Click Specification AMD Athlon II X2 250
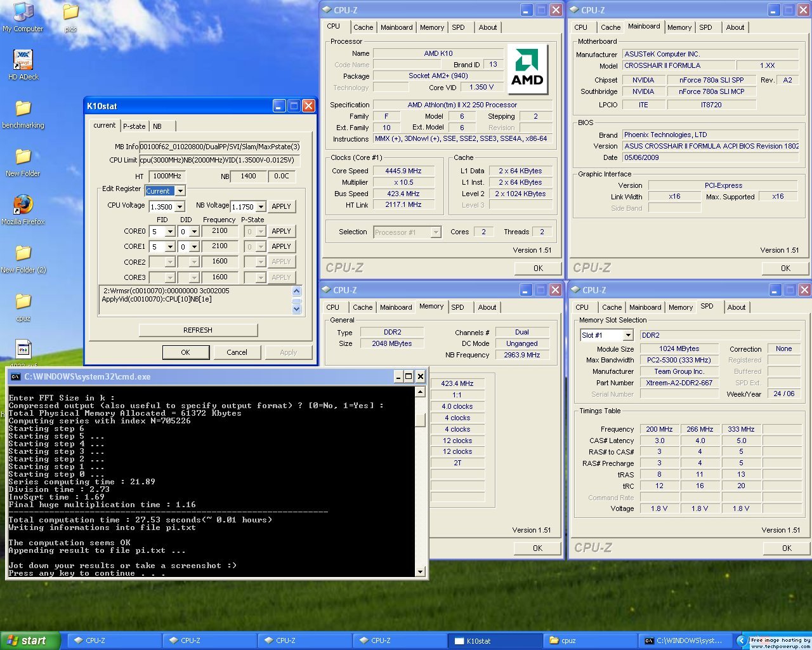Viewport: 812px width, 650px height. [462, 105]
